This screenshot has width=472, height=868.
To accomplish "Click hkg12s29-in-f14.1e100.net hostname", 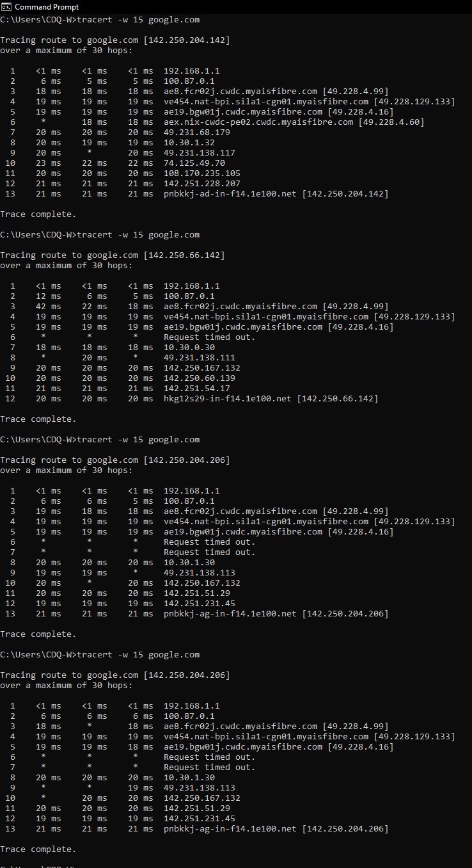I will click(228, 399).
